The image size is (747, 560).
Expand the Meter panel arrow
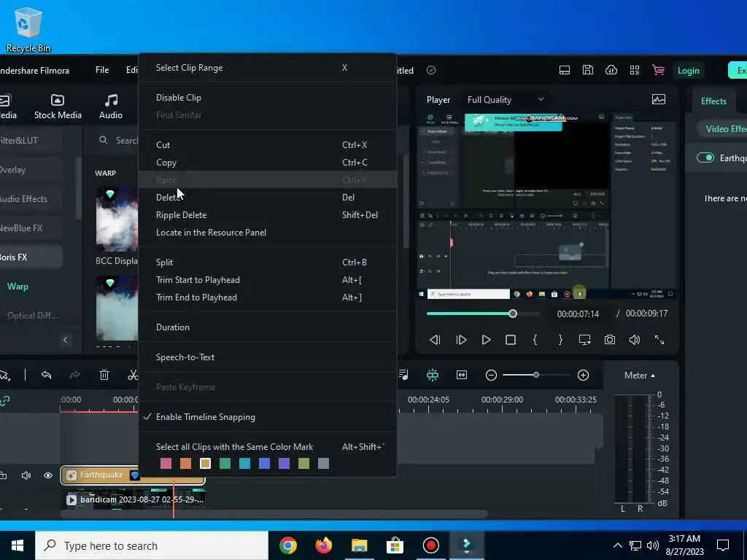pos(653,376)
